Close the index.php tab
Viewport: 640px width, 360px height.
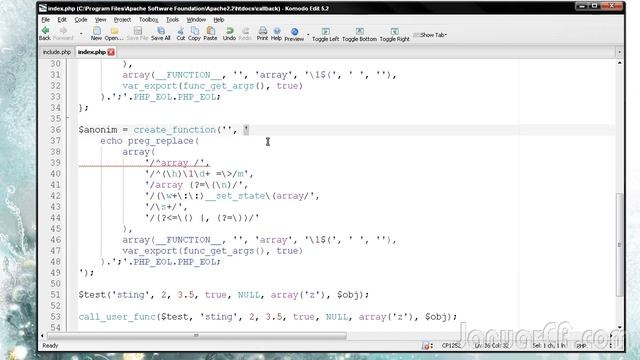click(111, 52)
